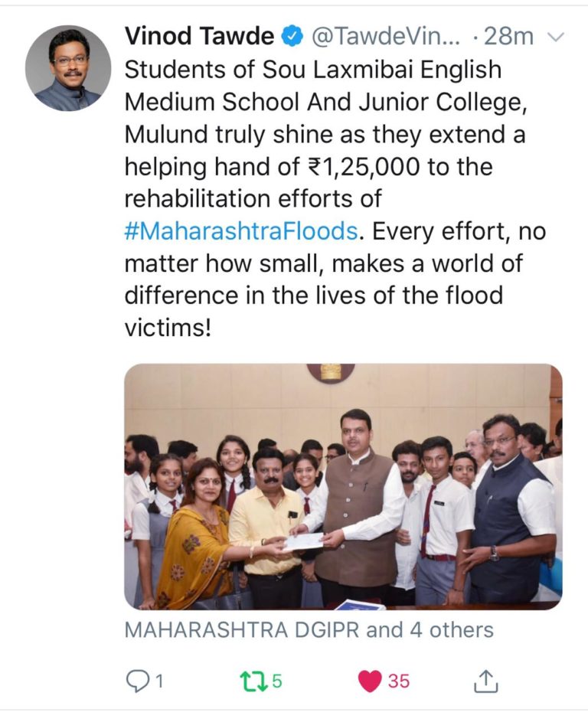This screenshot has height=722, width=588.
Task: Open the attached cheque handover photo
Action: point(343,487)
